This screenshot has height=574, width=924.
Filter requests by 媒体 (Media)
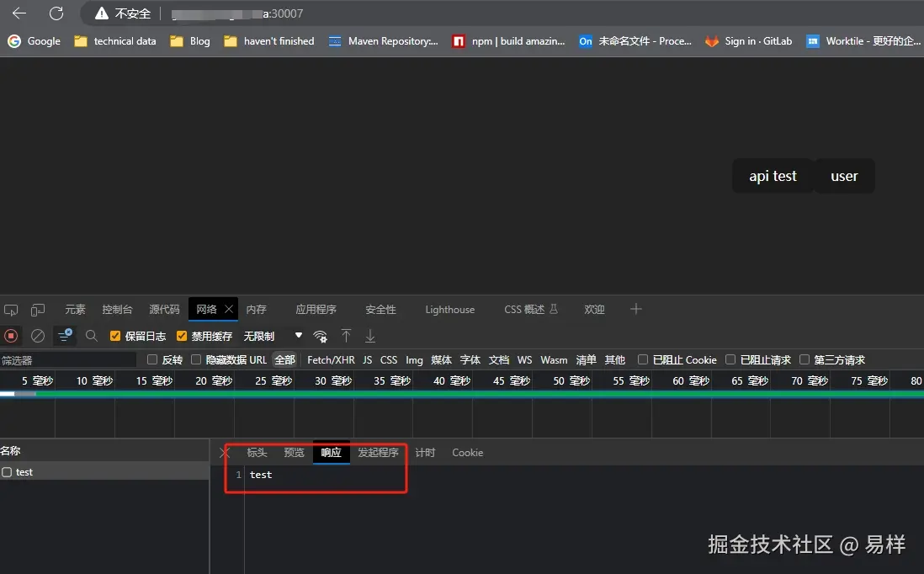point(441,360)
